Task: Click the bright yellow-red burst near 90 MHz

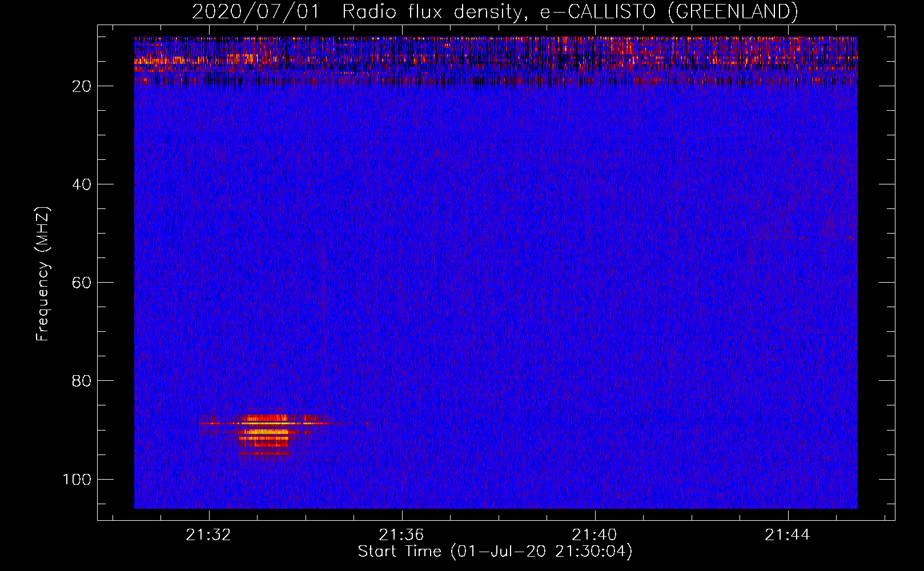Action: [x=266, y=435]
